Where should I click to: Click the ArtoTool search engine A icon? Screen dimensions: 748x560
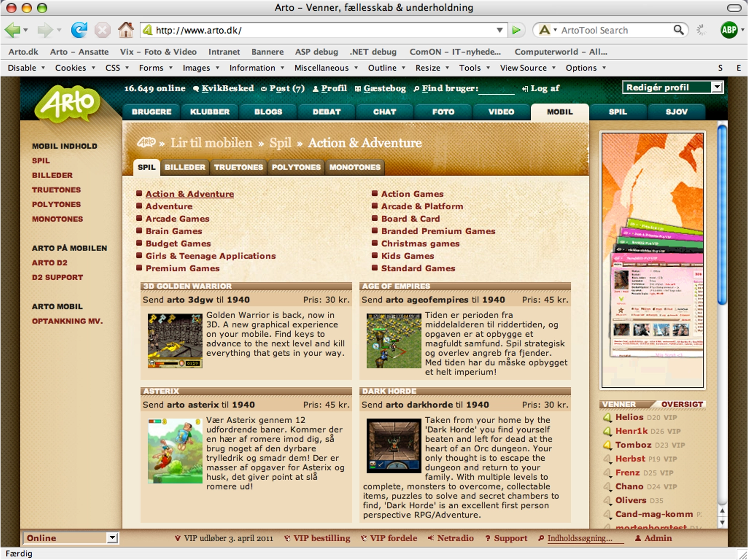click(x=544, y=30)
